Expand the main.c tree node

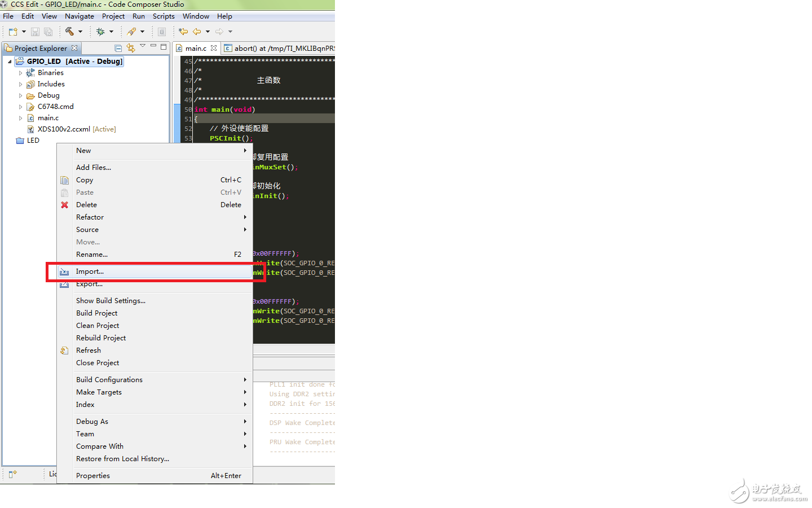click(20, 118)
